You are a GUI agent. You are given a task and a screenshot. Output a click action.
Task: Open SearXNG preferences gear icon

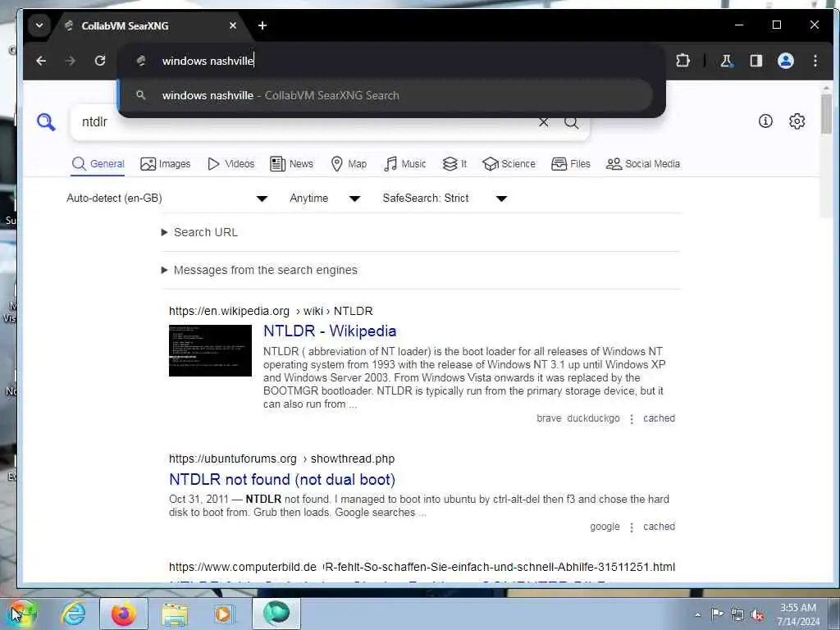point(797,121)
